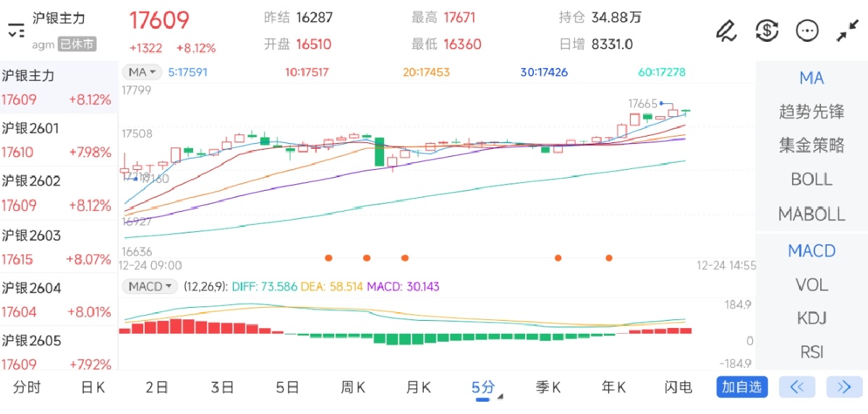Select contract 沪银2601
This screenshot has width=868, height=414.
pos(58,140)
